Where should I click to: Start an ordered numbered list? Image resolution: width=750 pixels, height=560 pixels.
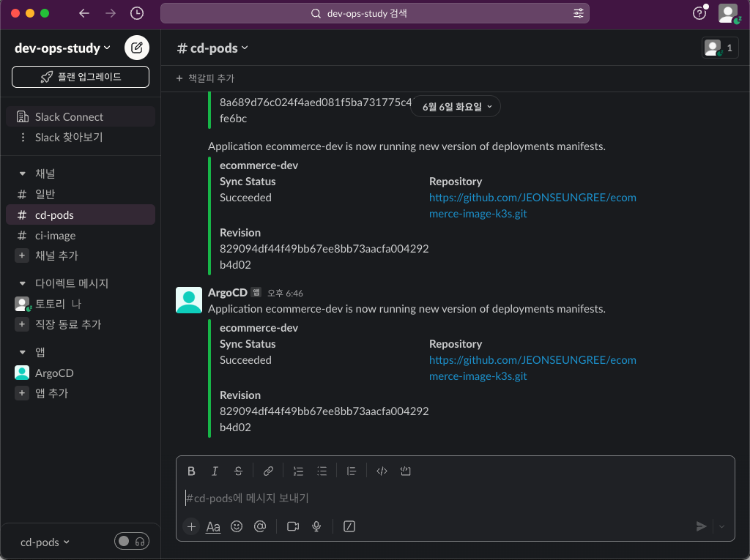(299, 471)
